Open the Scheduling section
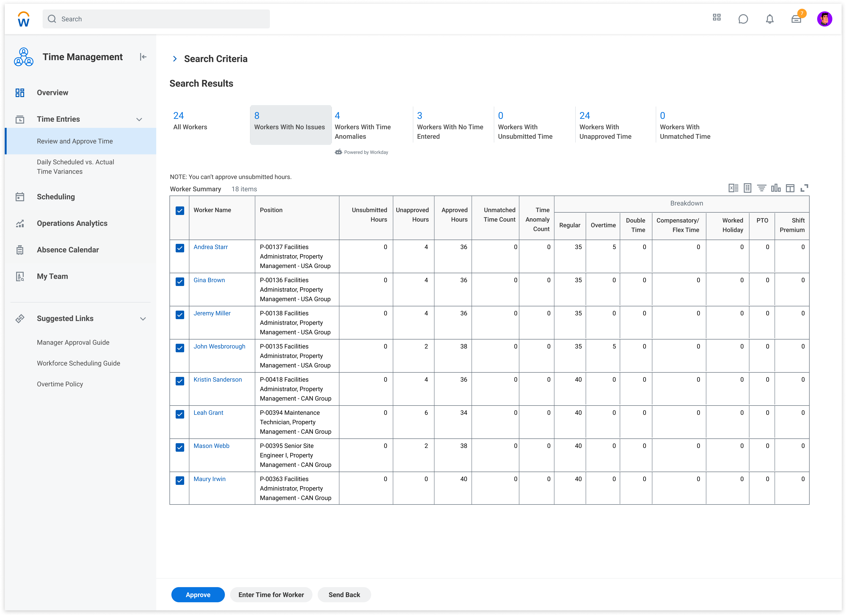Image resolution: width=847 pixels, height=616 pixels. (x=56, y=196)
